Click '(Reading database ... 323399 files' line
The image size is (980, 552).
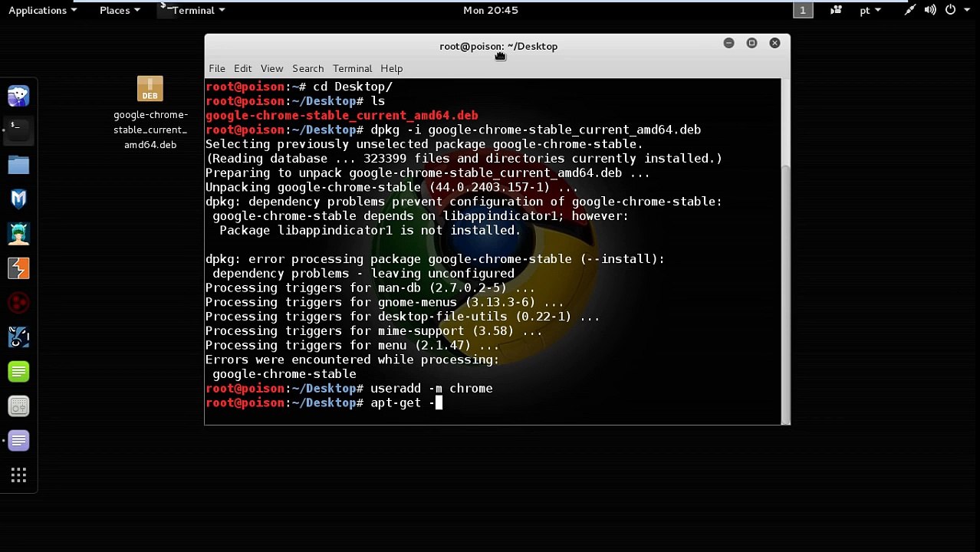click(x=464, y=158)
